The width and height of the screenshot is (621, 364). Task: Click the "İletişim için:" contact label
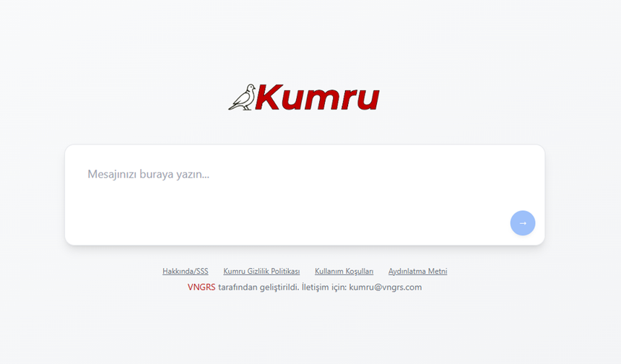click(x=323, y=287)
